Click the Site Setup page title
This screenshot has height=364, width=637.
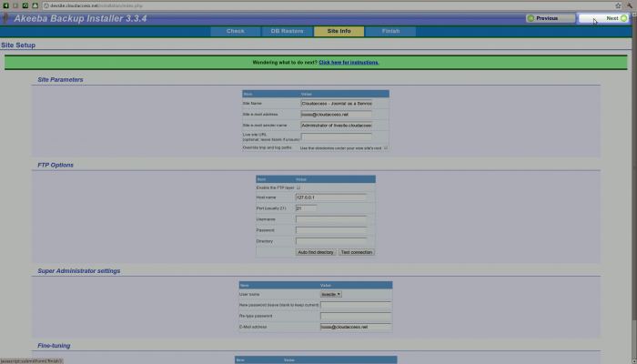(18, 45)
